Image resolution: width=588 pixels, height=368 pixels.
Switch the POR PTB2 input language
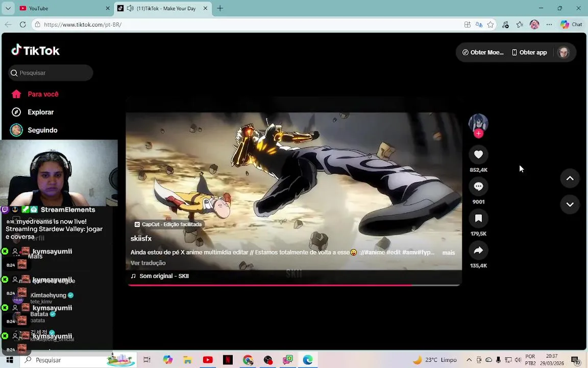point(530,360)
